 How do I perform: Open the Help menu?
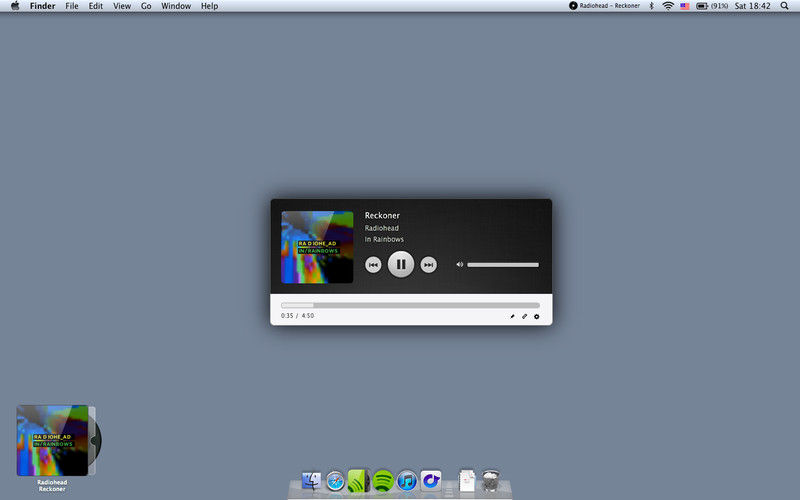[209, 6]
